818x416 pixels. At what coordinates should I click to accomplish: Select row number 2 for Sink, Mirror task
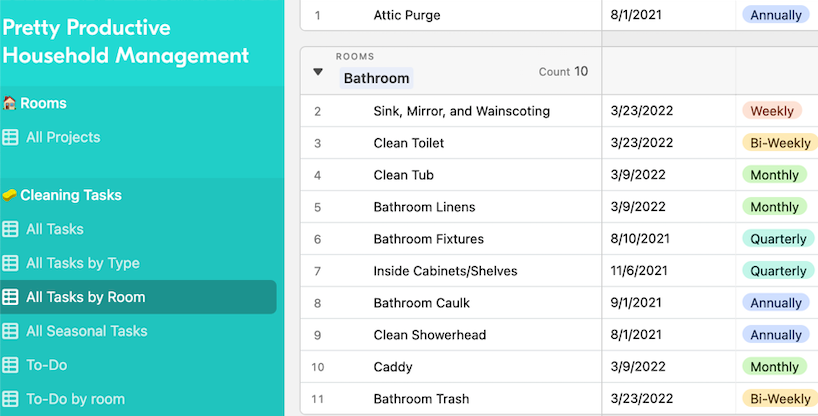click(317, 111)
